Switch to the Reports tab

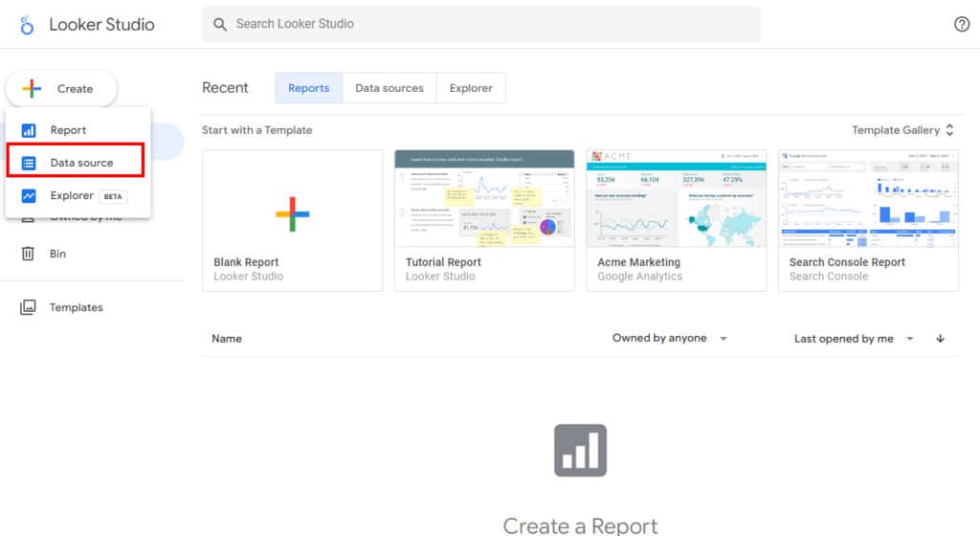(309, 88)
